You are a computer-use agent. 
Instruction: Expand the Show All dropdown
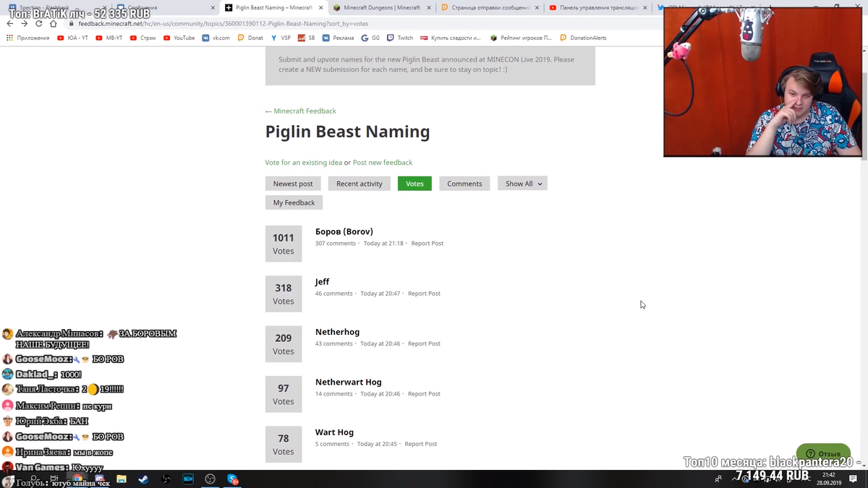(x=522, y=184)
